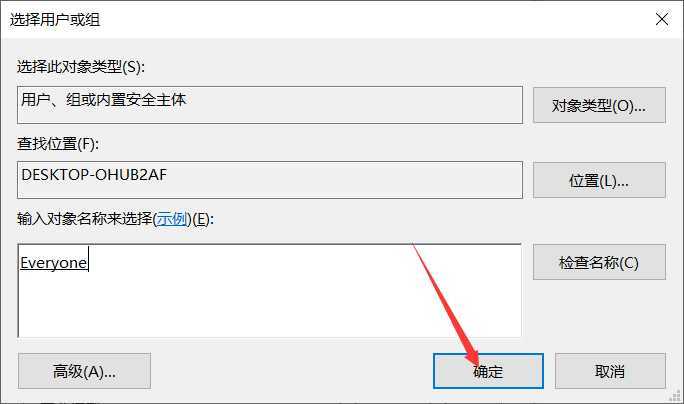Open the 对象类型(O)... dialog
This screenshot has height=404, width=684.
point(599,105)
